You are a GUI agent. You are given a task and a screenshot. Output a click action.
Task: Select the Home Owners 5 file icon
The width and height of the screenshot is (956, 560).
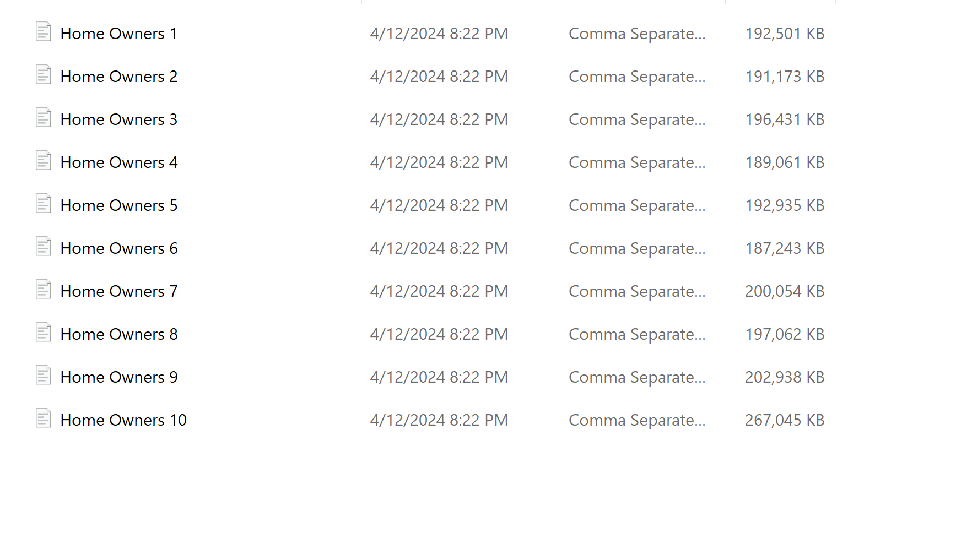click(44, 204)
